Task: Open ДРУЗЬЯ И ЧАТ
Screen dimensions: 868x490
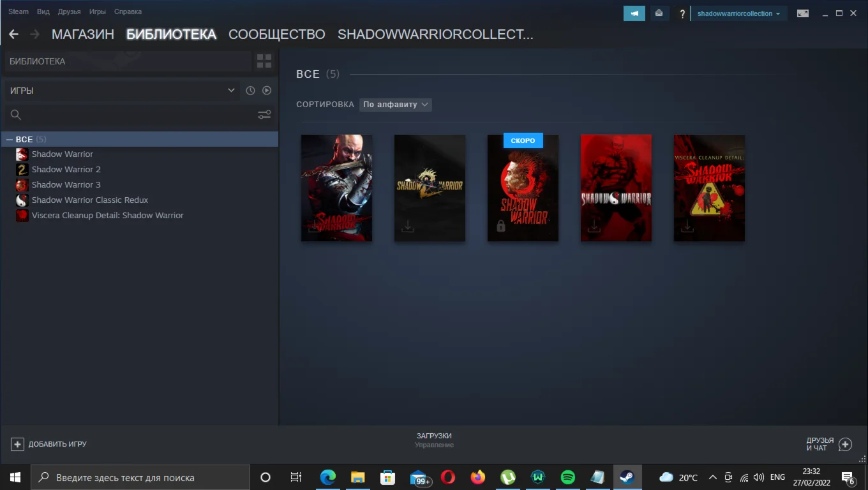Action: coord(829,444)
